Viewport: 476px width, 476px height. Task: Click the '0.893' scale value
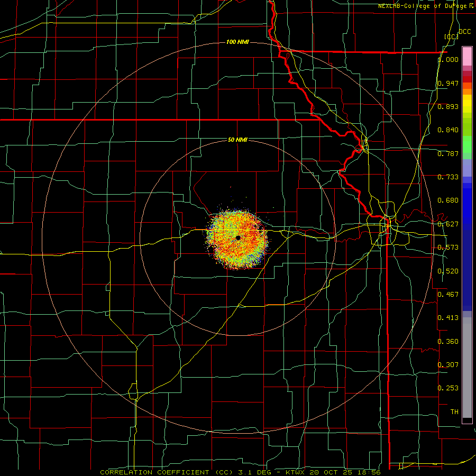coord(448,106)
